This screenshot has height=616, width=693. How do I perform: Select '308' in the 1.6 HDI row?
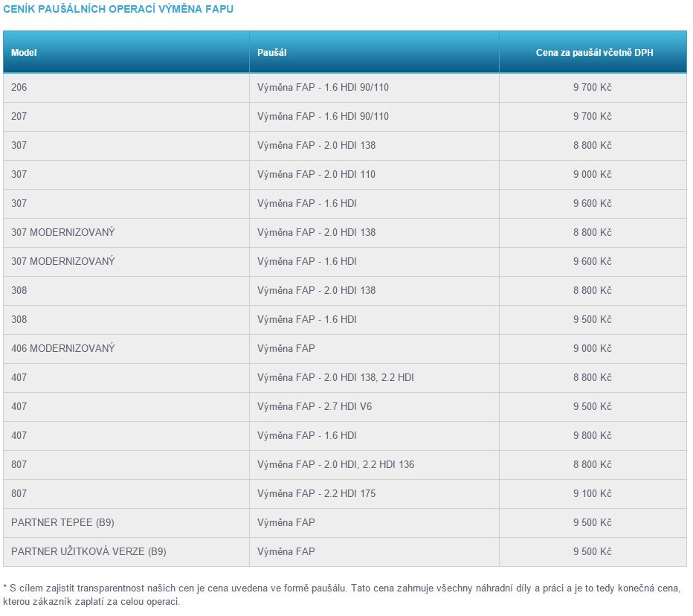[19, 320]
